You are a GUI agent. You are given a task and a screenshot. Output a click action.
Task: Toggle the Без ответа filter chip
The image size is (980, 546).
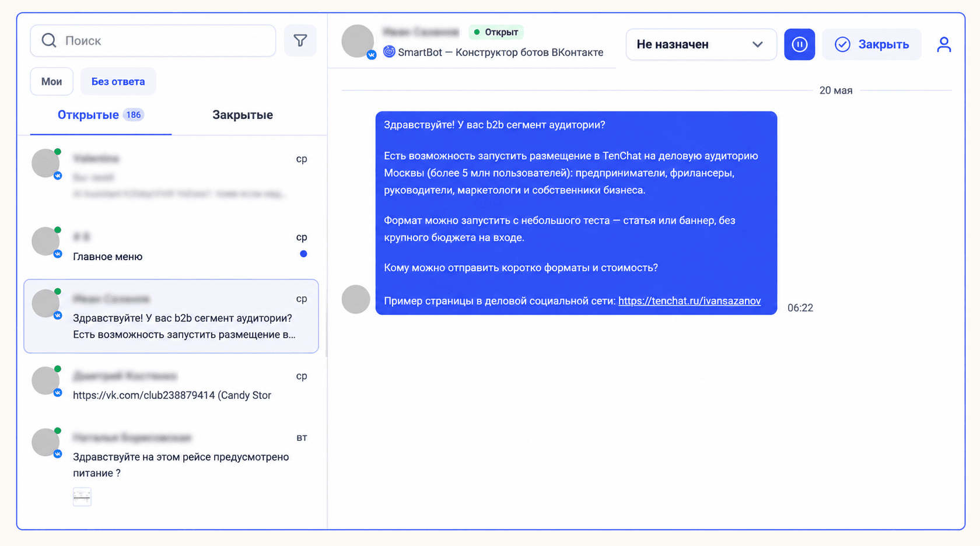(x=118, y=81)
